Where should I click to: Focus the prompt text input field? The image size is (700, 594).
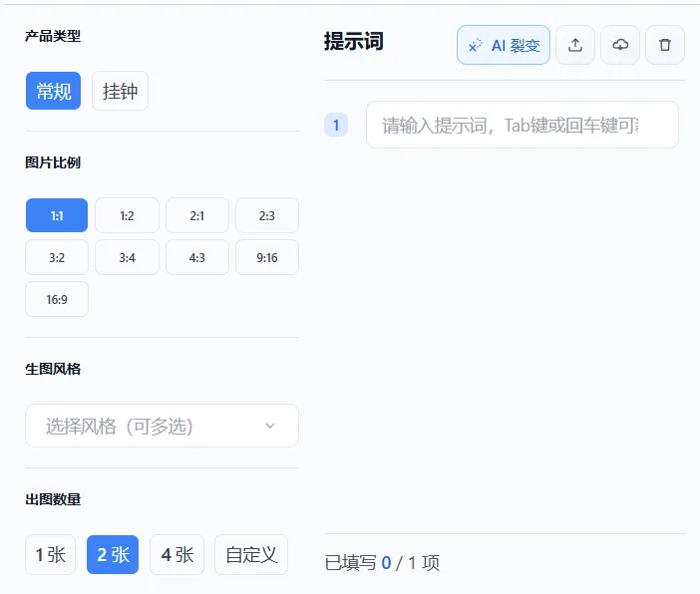(522, 125)
